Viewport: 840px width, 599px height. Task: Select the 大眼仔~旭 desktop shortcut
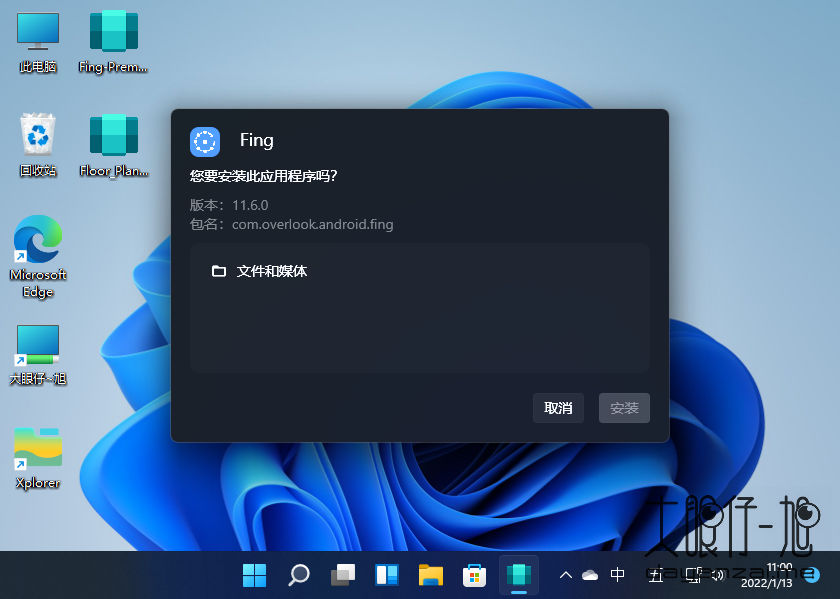tap(38, 355)
